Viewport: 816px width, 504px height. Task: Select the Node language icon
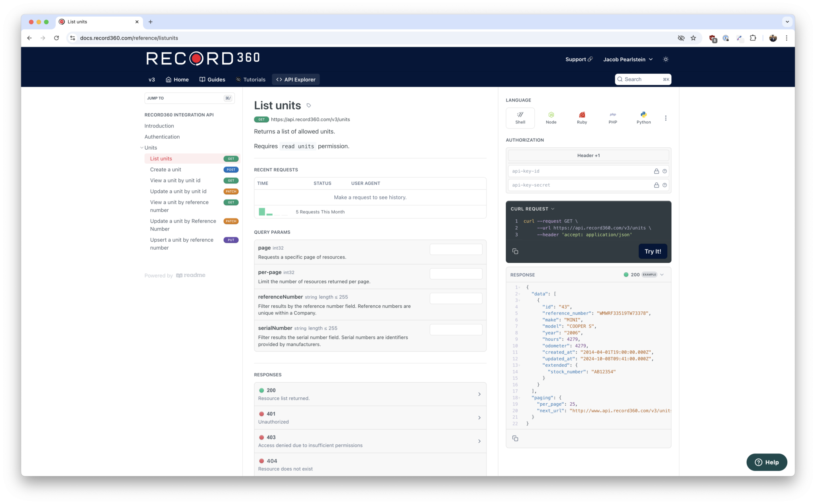(x=551, y=117)
